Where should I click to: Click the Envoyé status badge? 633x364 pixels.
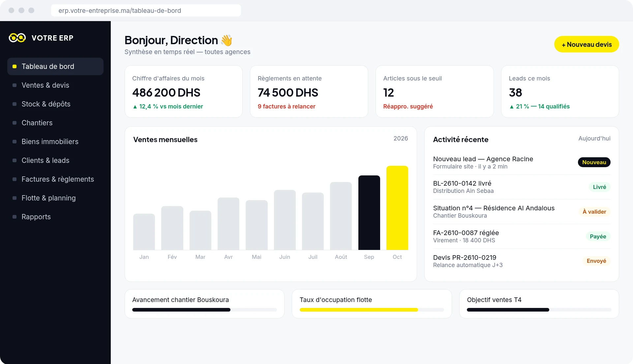point(596,261)
